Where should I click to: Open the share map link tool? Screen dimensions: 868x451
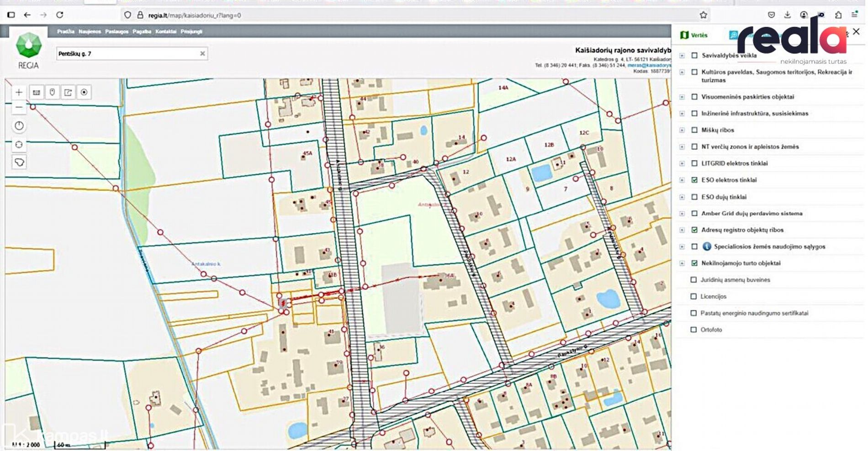coord(68,92)
